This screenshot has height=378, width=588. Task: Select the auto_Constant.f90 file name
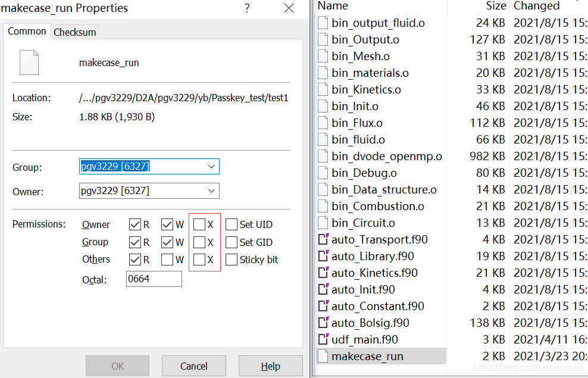[x=378, y=307]
